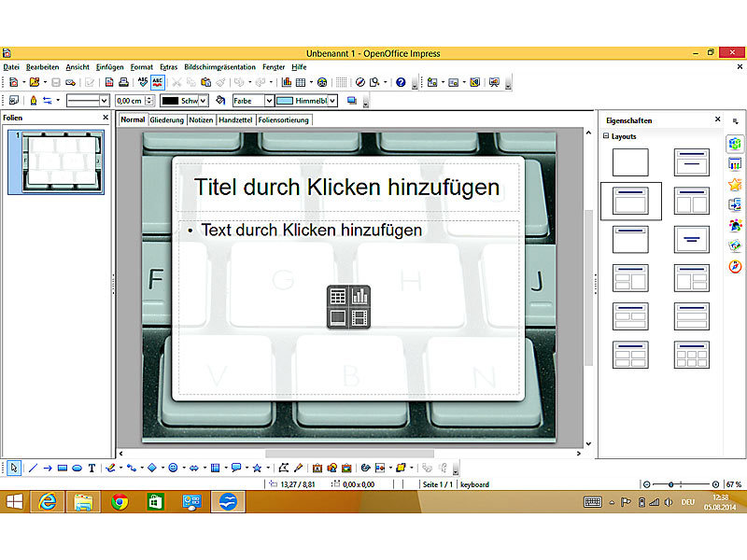
Task: Open the Bildschirmpräsentation menu
Action: tap(219, 67)
